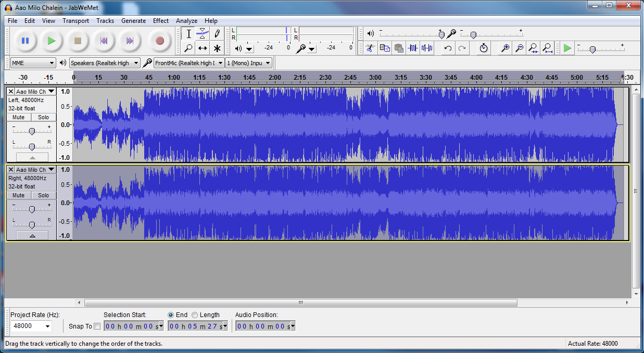Viewport: 644px width, 353px height.
Task: Collapse the Left track with triangle button
Action: [x=32, y=157]
